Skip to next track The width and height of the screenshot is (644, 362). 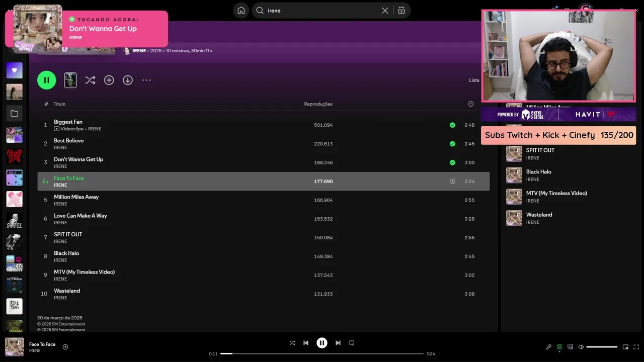[x=338, y=343]
